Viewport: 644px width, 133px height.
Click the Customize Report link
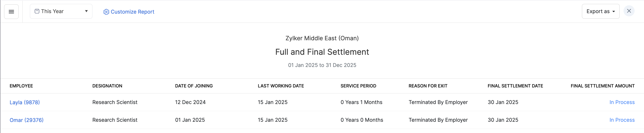point(132,12)
